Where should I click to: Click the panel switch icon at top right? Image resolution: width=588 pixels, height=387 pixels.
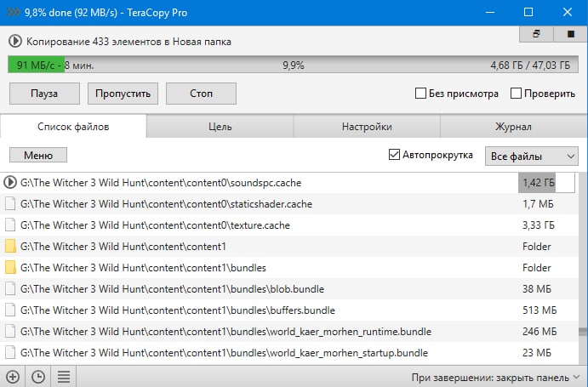[x=536, y=34]
